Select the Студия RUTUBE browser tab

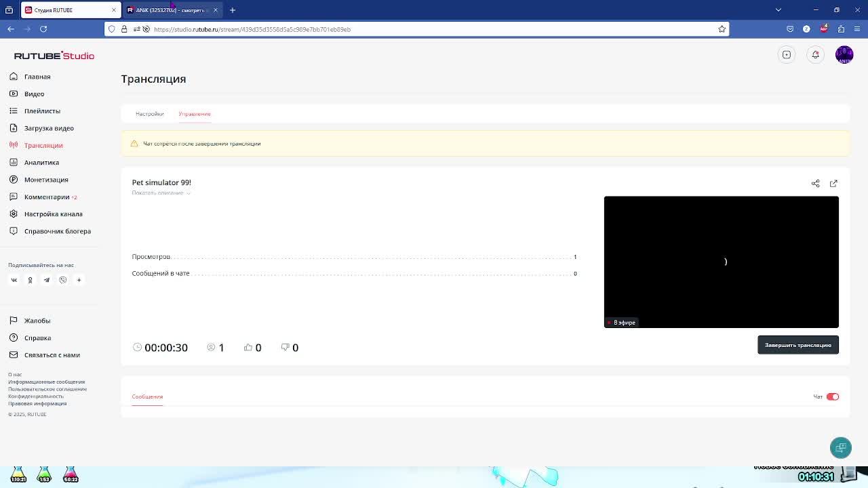point(71,10)
